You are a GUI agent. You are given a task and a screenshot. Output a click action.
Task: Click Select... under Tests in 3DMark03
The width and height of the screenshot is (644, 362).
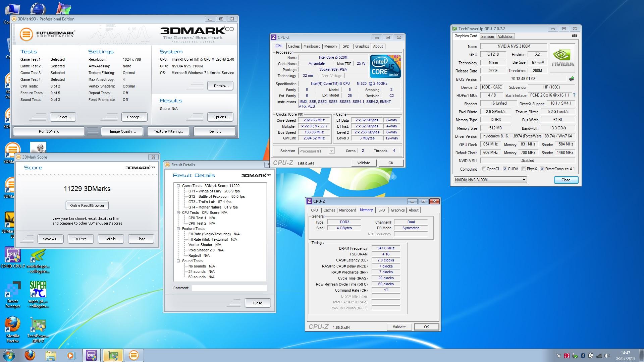63,117
